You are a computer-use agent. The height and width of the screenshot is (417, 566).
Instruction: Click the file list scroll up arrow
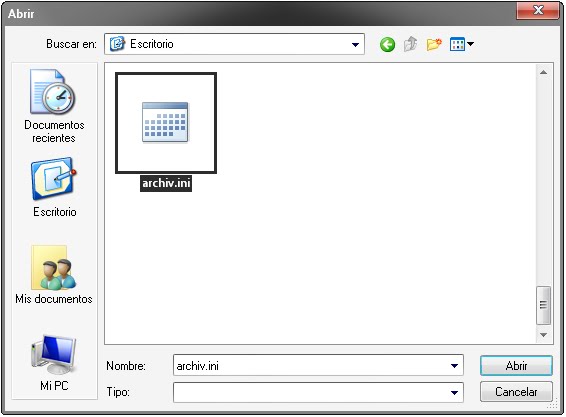543,72
